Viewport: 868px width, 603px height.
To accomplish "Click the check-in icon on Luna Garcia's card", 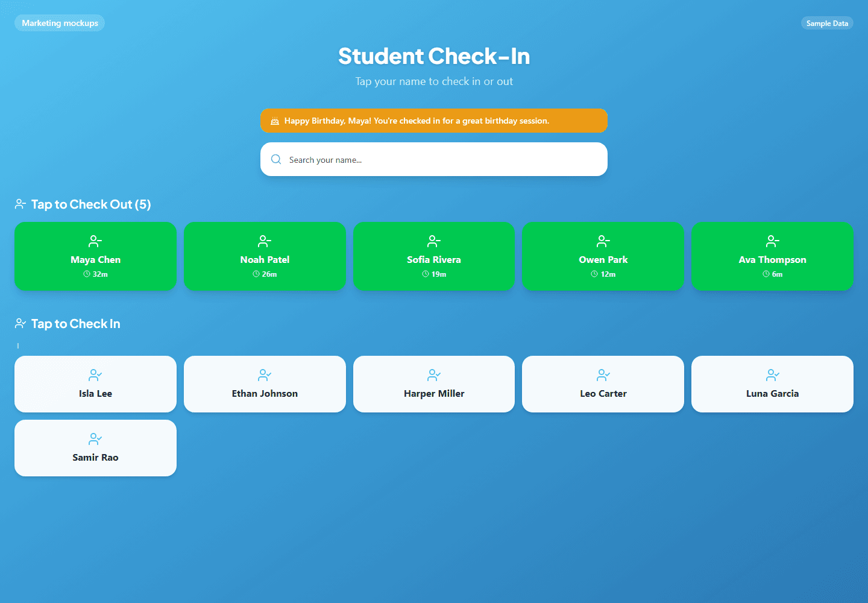I will 772,375.
